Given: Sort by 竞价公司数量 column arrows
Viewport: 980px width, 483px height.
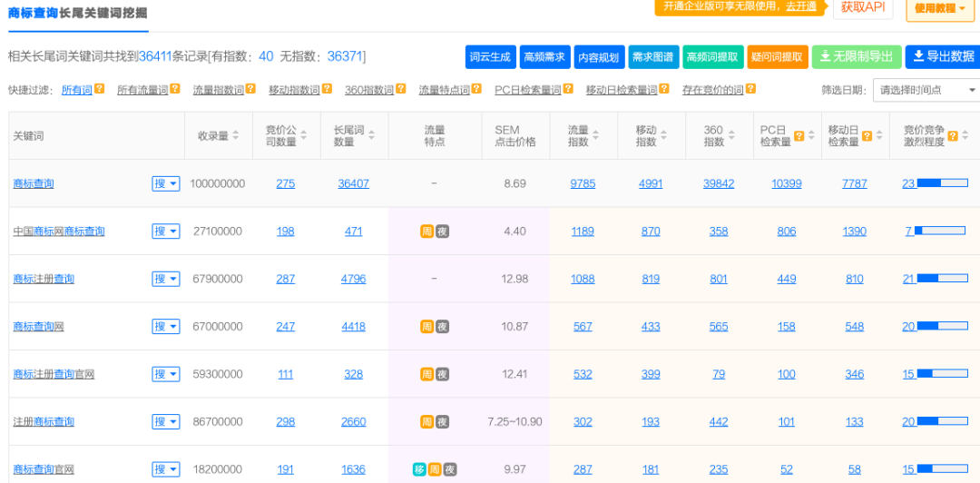Looking at the screenshot, I should (303, 136).
